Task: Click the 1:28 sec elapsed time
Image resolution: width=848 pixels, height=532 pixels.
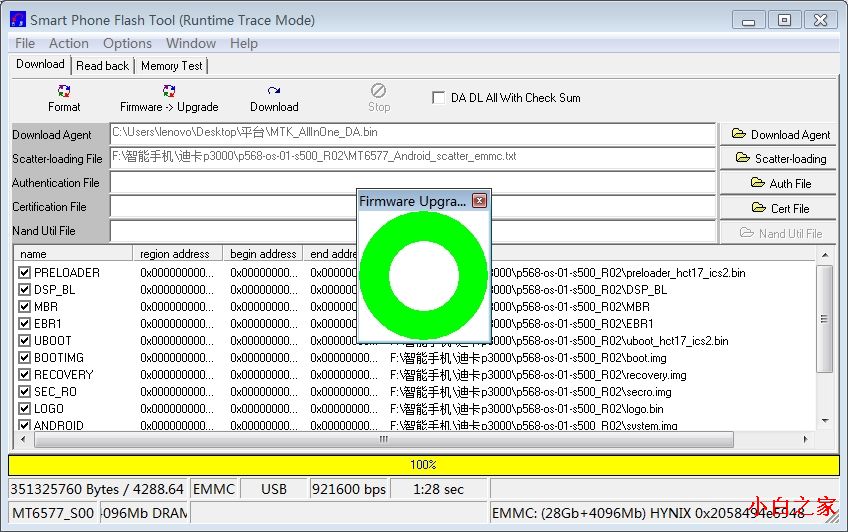Action: (x=439, y=489)
